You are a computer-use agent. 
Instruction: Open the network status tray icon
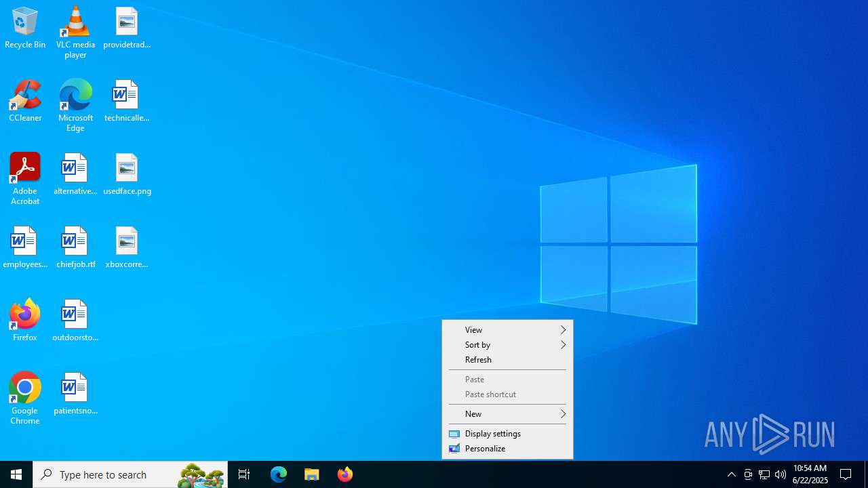pyautogui.click(x=764, y=474)
